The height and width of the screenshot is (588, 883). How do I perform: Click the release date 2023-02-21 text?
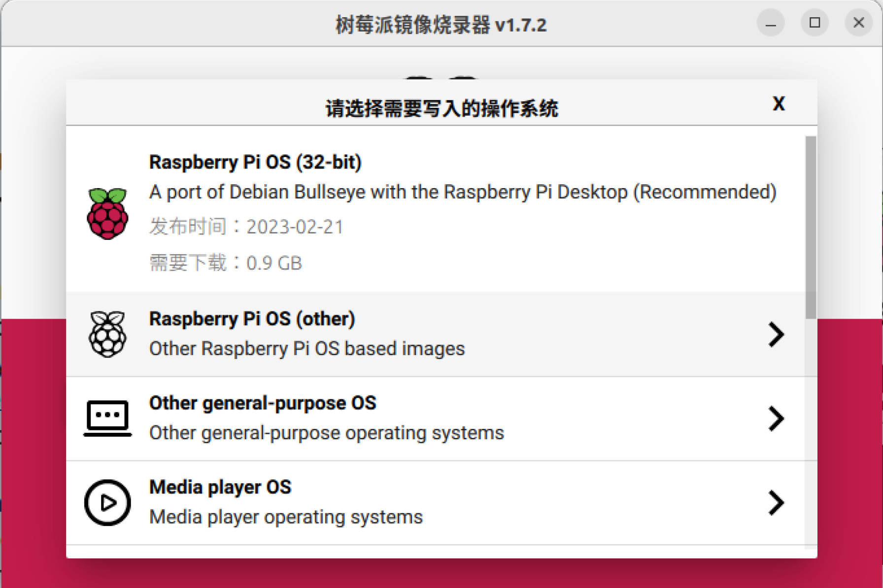coord(246,227)
